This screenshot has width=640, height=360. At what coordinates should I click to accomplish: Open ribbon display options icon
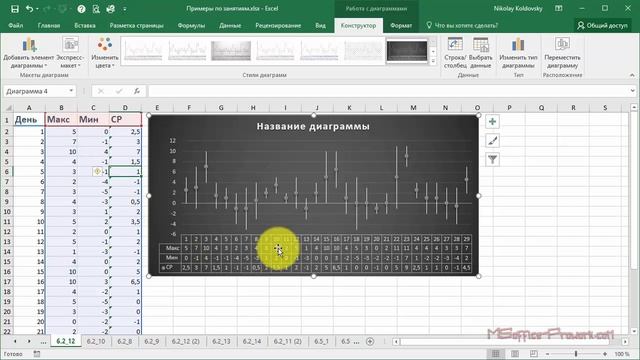[559, 9]
